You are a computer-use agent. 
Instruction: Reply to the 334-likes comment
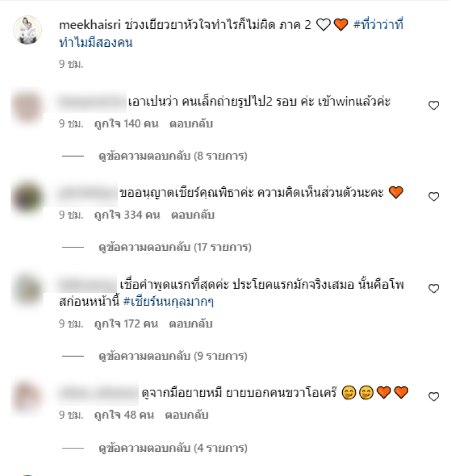coord(193,215)
